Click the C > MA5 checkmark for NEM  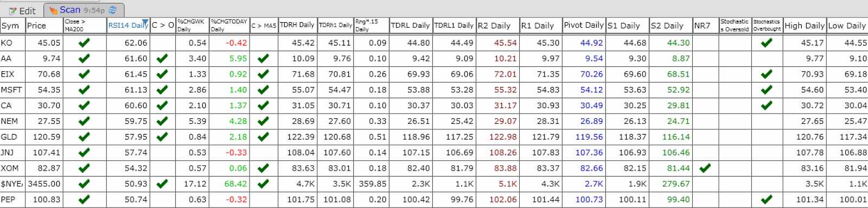pyautogui.click(x=263, y=121)
